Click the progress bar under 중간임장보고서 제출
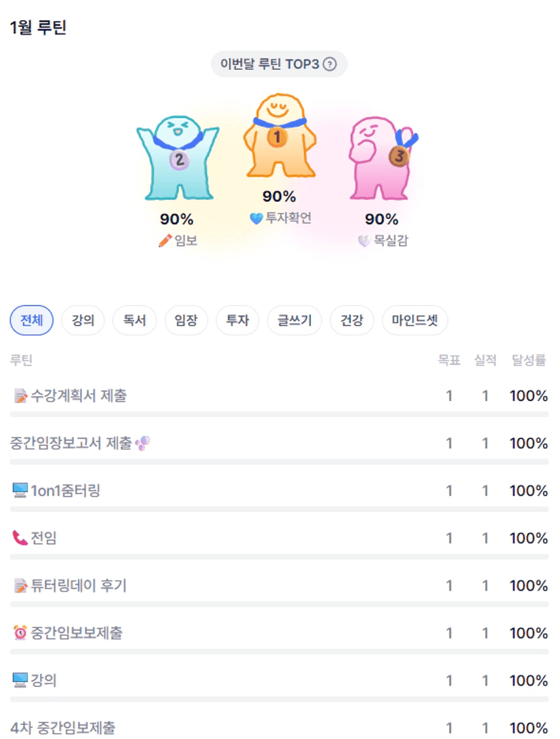 pos(279,462)
